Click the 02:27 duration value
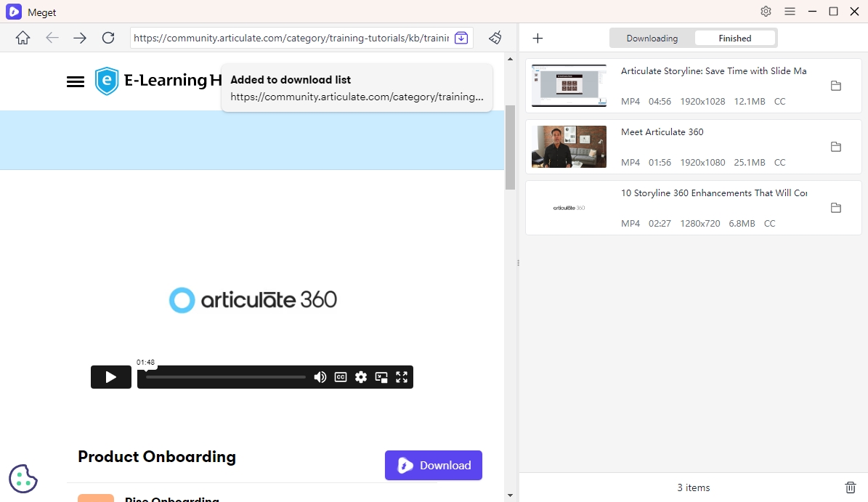This screenshot has height=502, width=868. click(660, 224)
